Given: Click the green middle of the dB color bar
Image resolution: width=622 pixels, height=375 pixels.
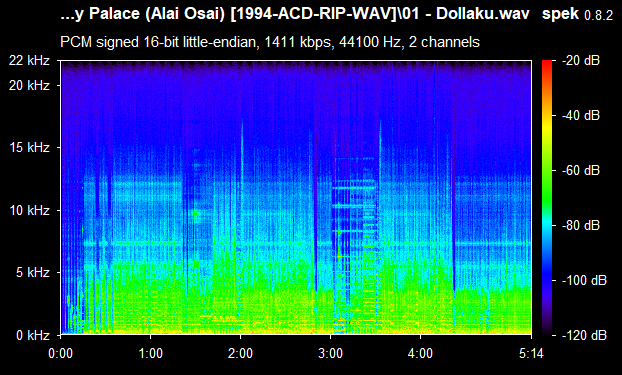Looking at the screenshot, I should tap(547, 190).
